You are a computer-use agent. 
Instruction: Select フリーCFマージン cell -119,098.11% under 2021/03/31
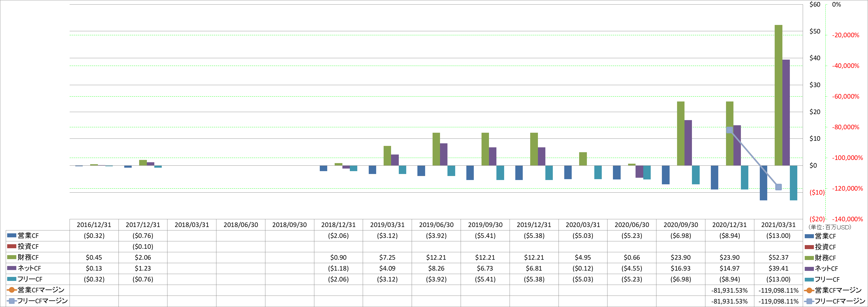pos(778,301)
